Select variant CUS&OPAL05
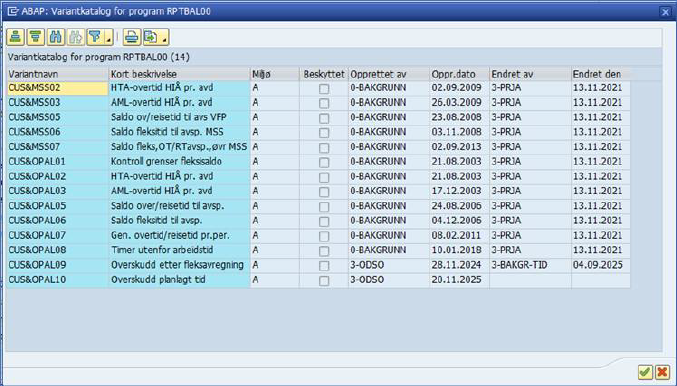Viewport: 677px width, 386px height. point(57,206)
